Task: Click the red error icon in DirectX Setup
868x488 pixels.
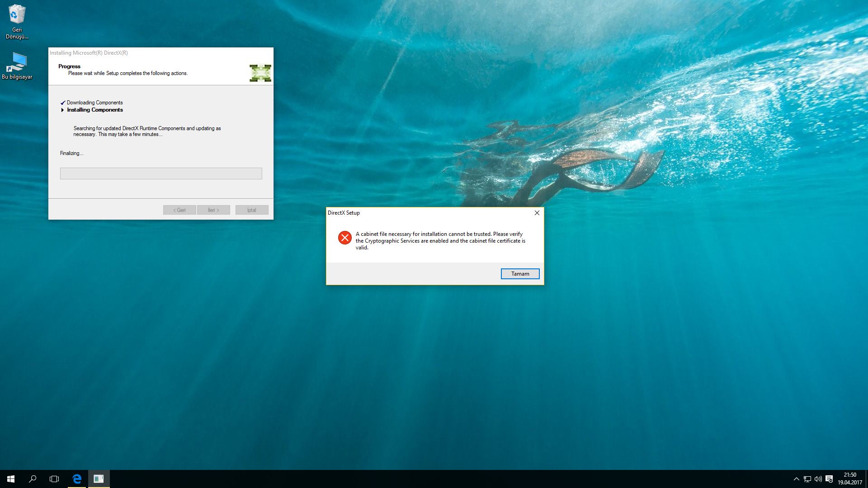Action: point(345,238)
